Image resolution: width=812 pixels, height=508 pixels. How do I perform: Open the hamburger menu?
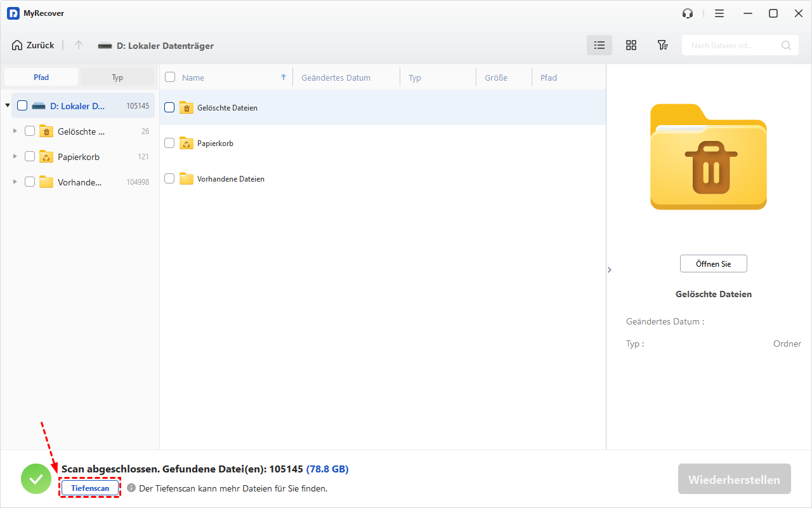point(719,13)
